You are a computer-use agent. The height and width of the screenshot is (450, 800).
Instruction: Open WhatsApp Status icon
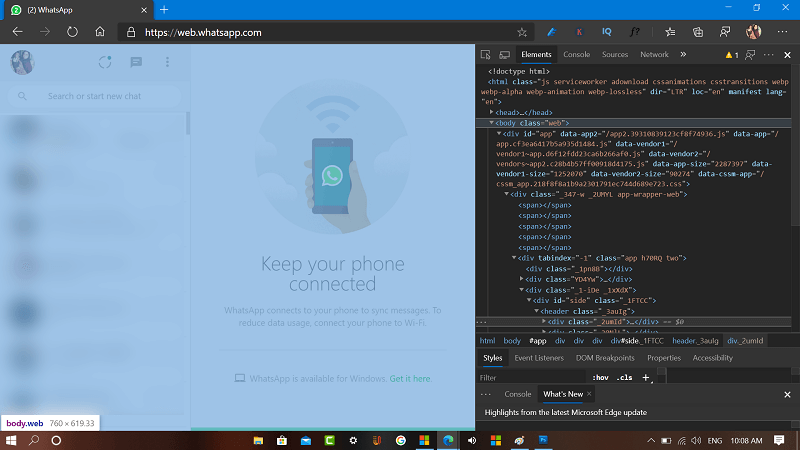click(105, 62)
